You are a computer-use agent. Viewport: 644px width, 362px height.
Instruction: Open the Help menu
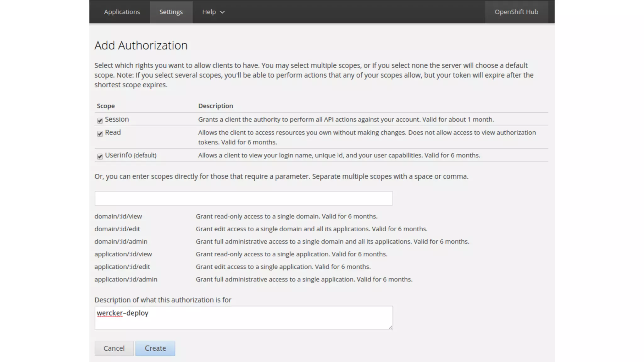point(209,12)
